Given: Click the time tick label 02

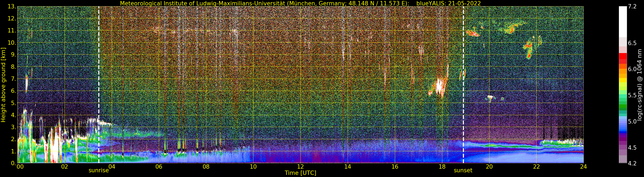Looking at the screenshot, I should click(x=65, y=167).
